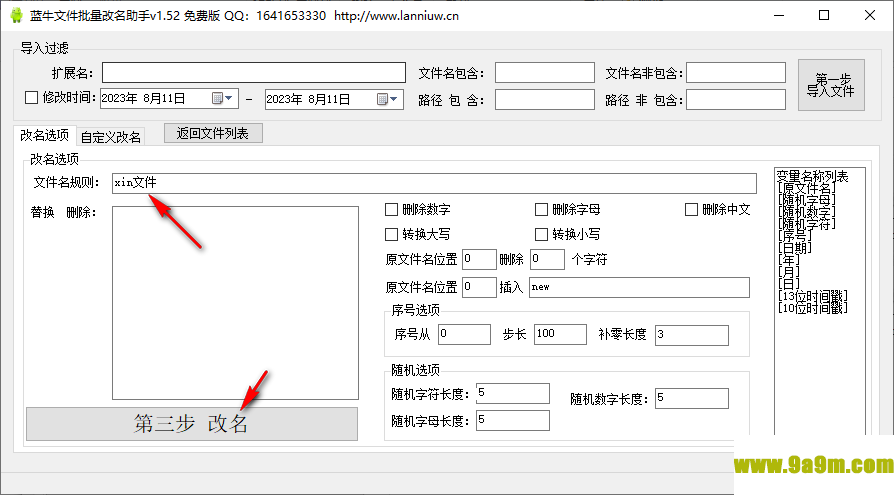The height and width of the screenshot is (495, 894).
Task: Enable 转换小写 checkbox
Action: 541,234
